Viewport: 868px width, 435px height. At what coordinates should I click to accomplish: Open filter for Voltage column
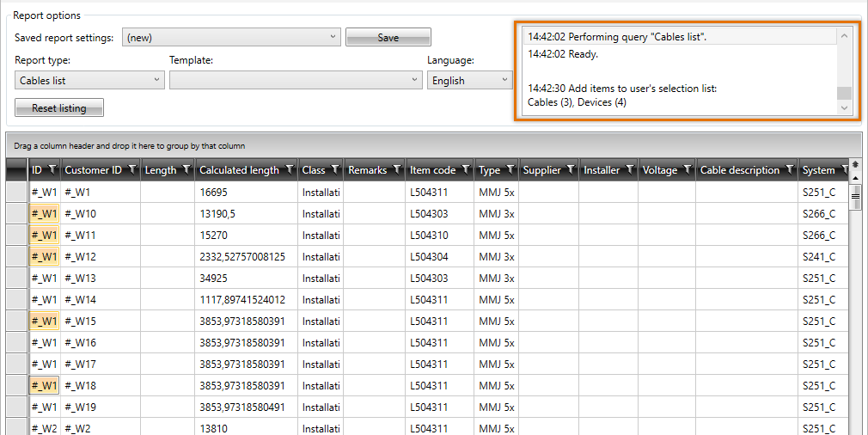[686, 170]
